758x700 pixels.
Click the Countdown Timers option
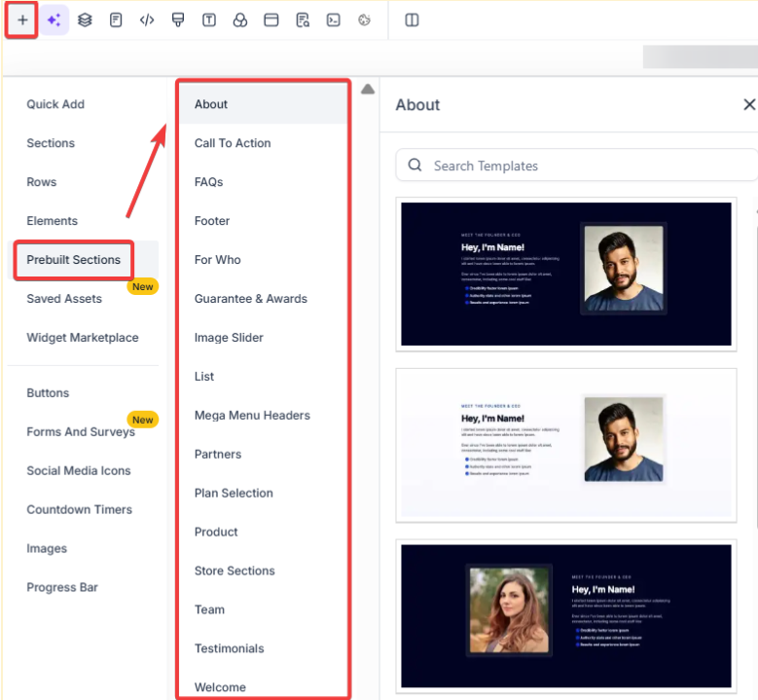point(79,509)
